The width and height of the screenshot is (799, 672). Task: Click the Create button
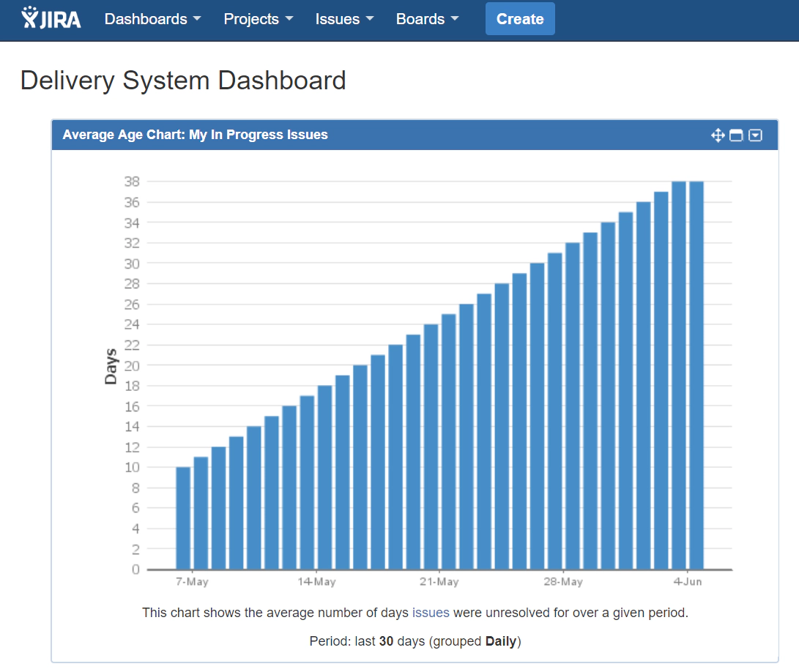[520, 19]
